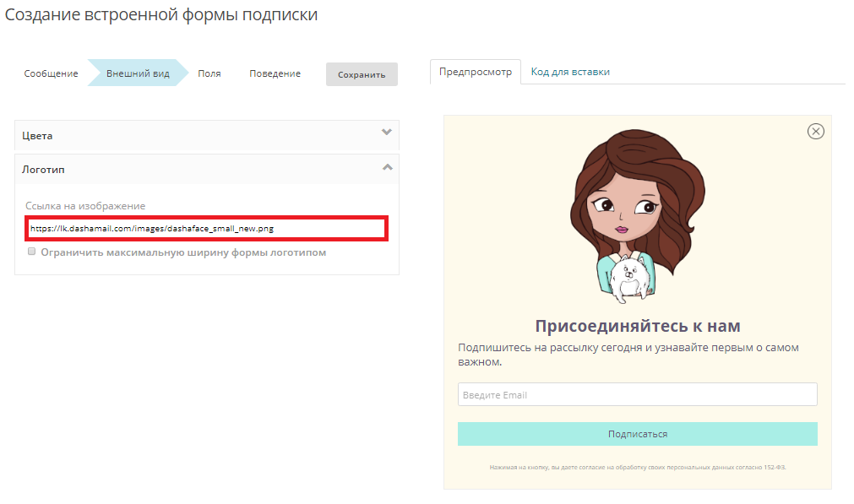Viewport: 854px width, 504px height.
Task: Select the Внешний вид step
Action: pos(138,73)
